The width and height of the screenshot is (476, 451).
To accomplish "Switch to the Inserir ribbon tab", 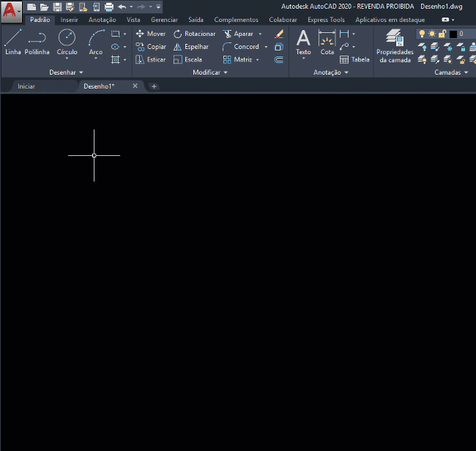I will coord(69,20).
